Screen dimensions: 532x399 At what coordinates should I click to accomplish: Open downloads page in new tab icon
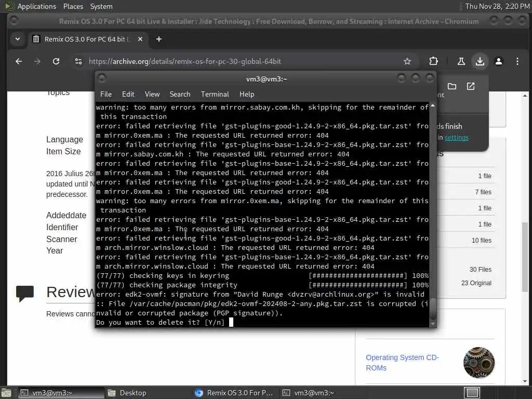471,86
